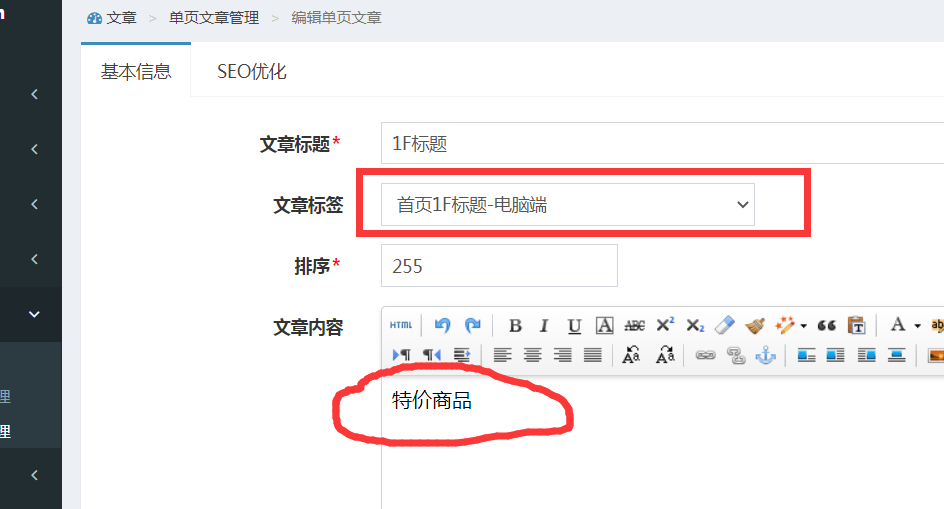944x509 pixels.
Task: Toggle bold formatting
Action: coord(515,325)
